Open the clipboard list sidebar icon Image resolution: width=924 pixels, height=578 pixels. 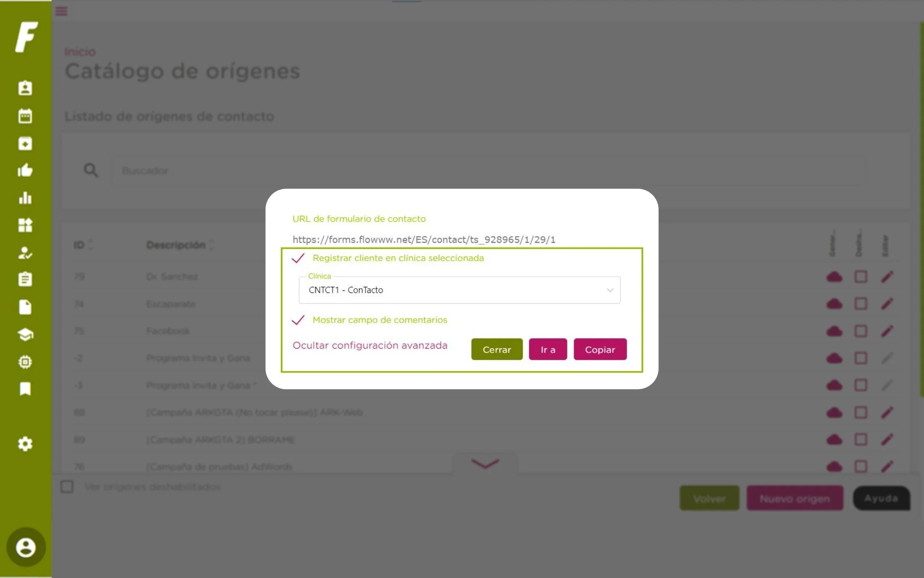pyautogui.click(x=25, y=280)
